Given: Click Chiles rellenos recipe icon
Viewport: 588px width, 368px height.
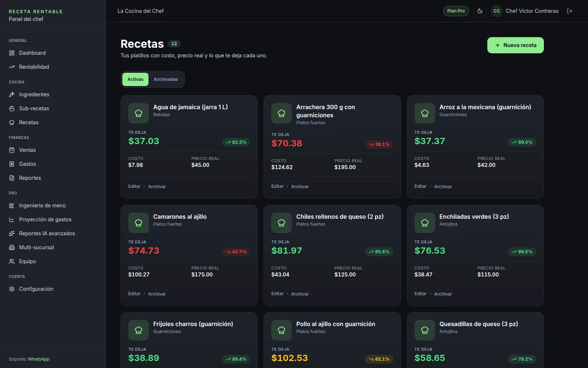Looking at the screenshot, I should pyautogui.click(x=282, y=223).
